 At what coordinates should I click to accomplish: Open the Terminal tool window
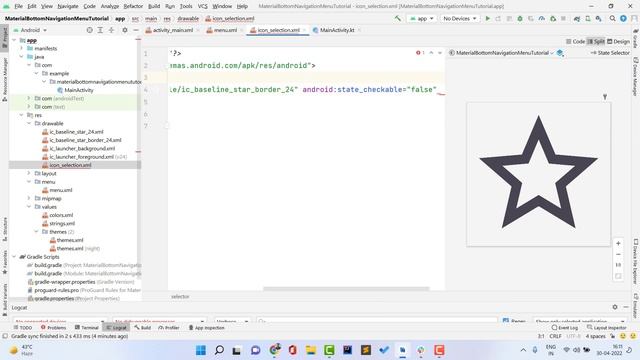point(87,327)
